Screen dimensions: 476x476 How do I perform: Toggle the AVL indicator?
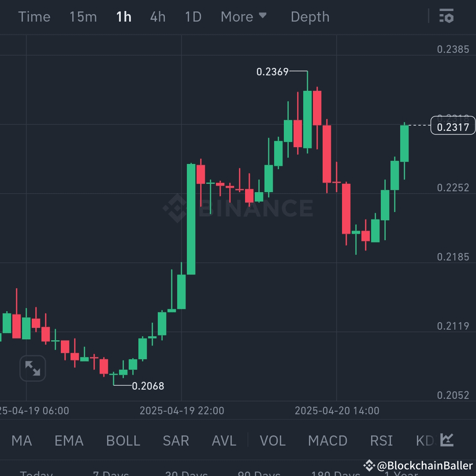click(223, 440)
